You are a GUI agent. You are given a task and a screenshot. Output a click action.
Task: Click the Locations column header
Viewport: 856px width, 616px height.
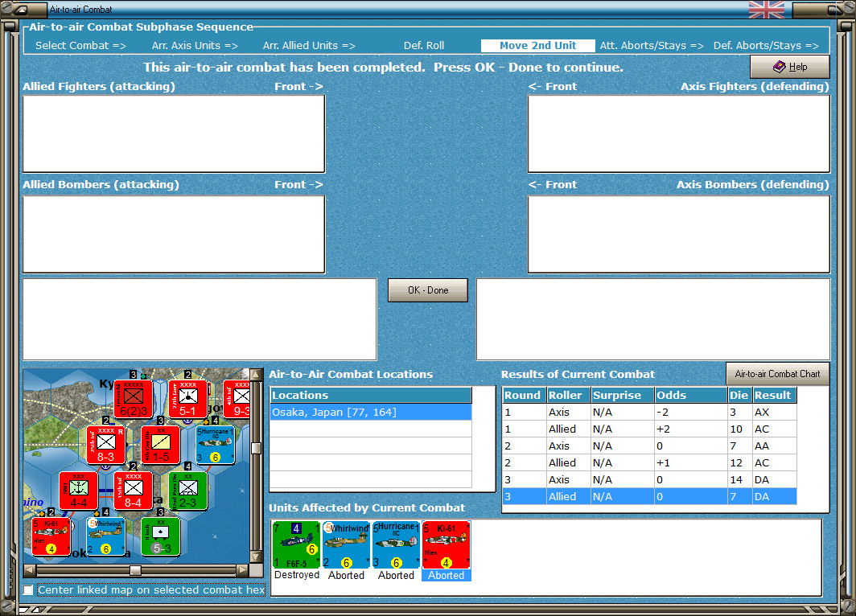pos(371,395)
